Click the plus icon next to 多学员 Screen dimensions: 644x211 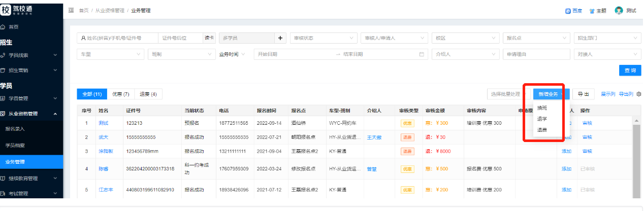280,38
